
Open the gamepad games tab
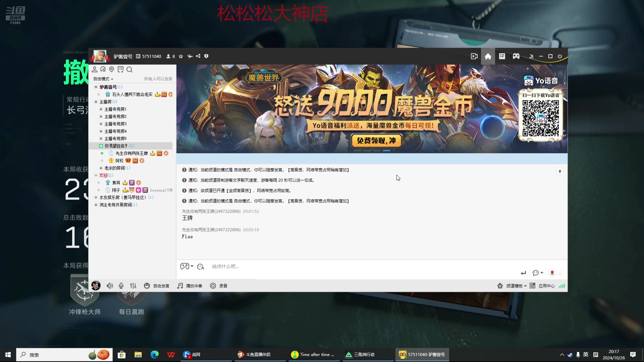pos(516,56)
